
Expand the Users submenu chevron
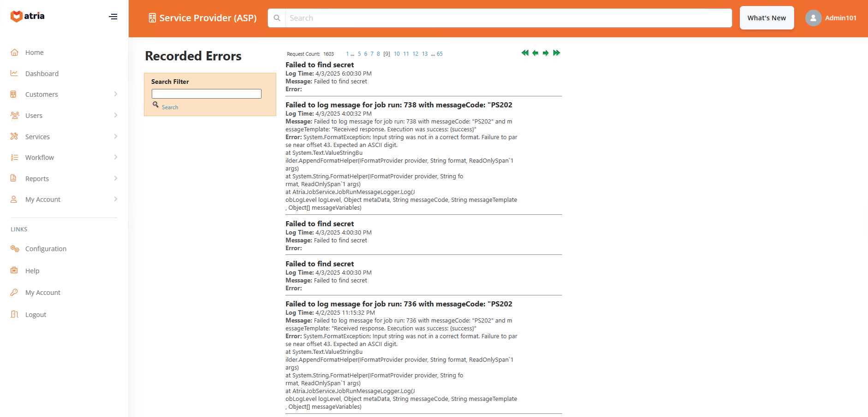tap(115, 115)
